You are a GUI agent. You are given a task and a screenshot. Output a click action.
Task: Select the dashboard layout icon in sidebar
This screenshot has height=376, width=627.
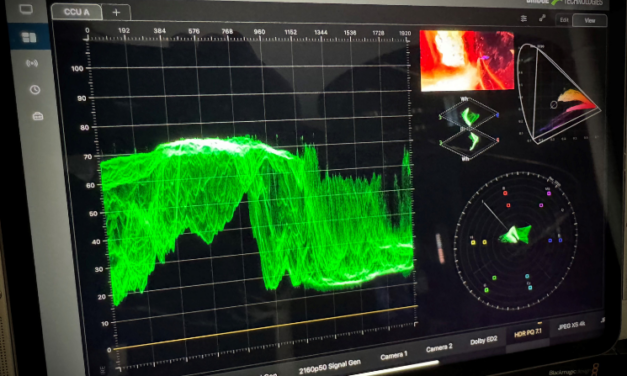[29, 37]
